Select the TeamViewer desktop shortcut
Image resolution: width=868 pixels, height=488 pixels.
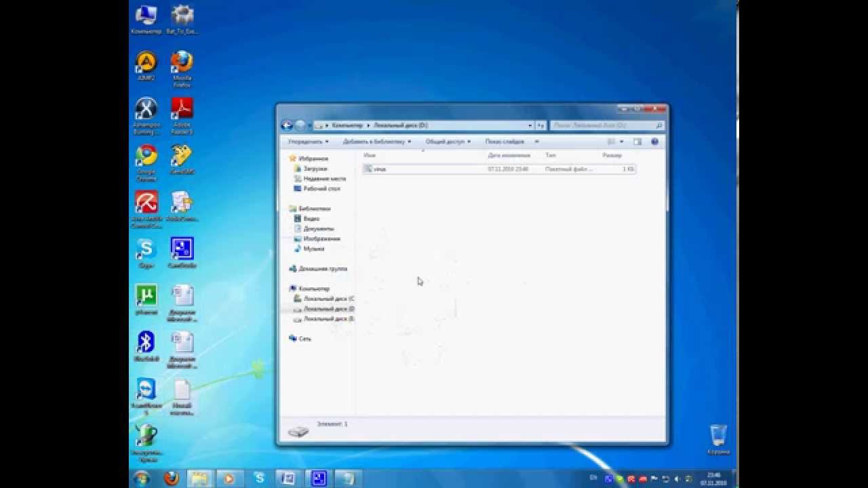146,396
